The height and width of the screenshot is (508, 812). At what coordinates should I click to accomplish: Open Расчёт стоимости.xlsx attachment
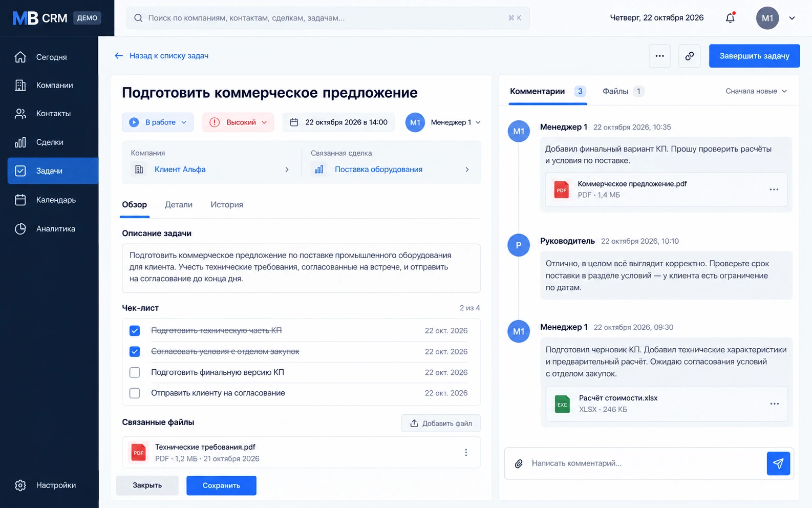point(667,404)
